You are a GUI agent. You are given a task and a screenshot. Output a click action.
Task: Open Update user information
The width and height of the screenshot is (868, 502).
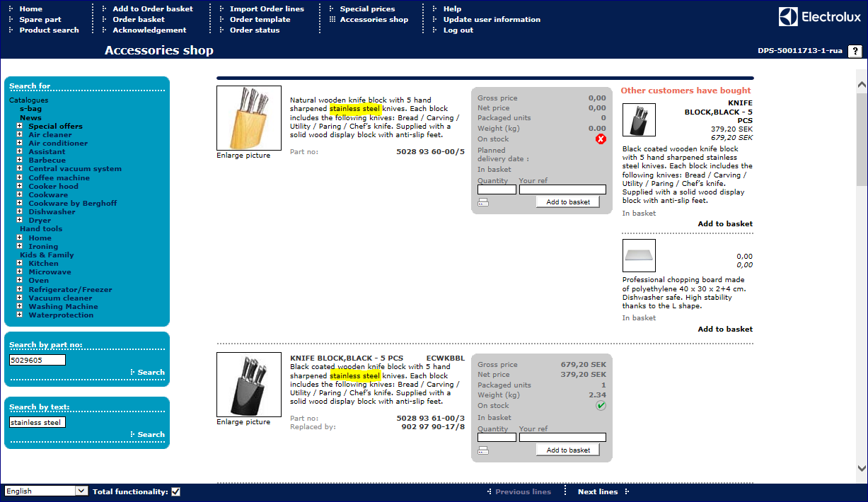pyautogui.click(x=492, y=19)
